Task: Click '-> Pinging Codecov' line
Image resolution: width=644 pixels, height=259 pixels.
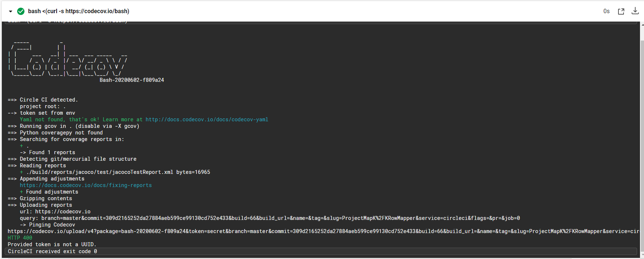Action: [47, 225]
